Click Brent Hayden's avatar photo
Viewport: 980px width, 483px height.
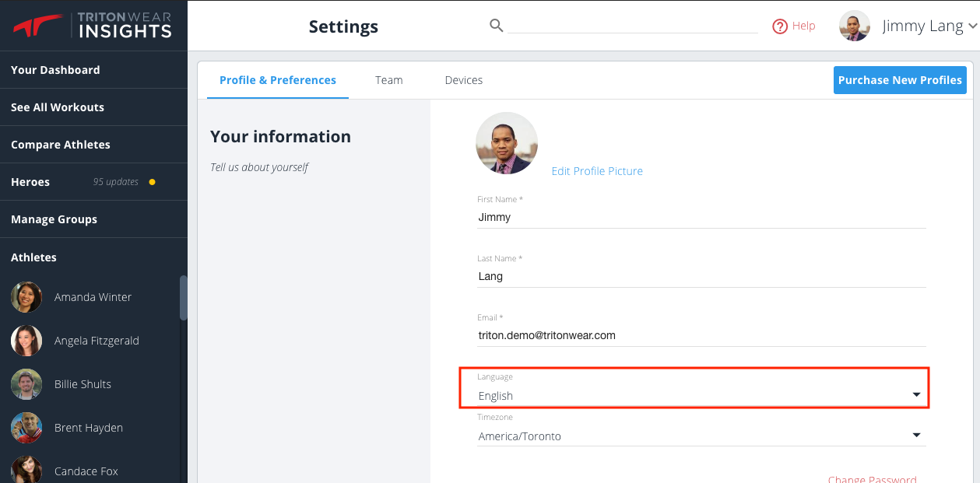click(26, 428)
